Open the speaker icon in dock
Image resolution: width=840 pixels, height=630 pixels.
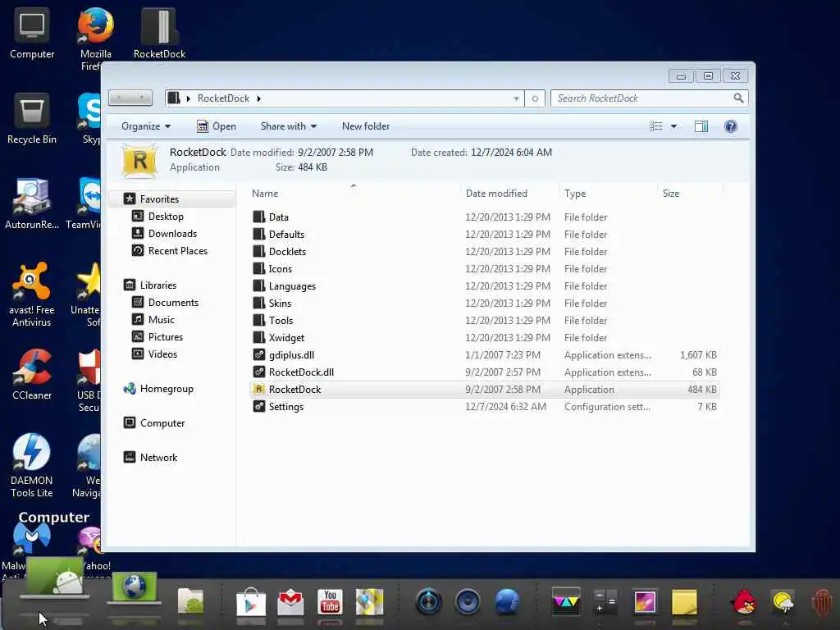(x=468, y=601)
